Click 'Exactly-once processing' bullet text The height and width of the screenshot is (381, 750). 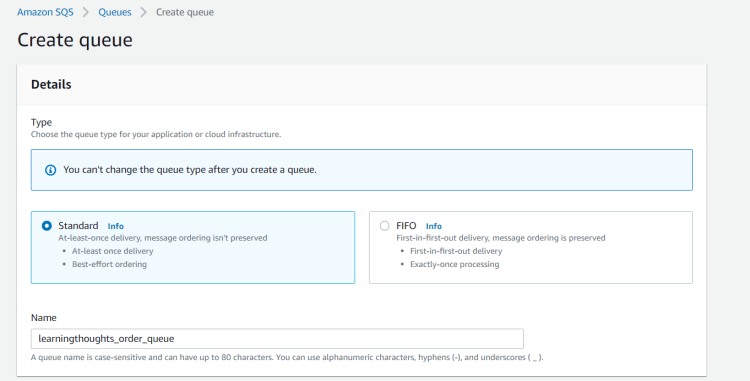[454, 264]
